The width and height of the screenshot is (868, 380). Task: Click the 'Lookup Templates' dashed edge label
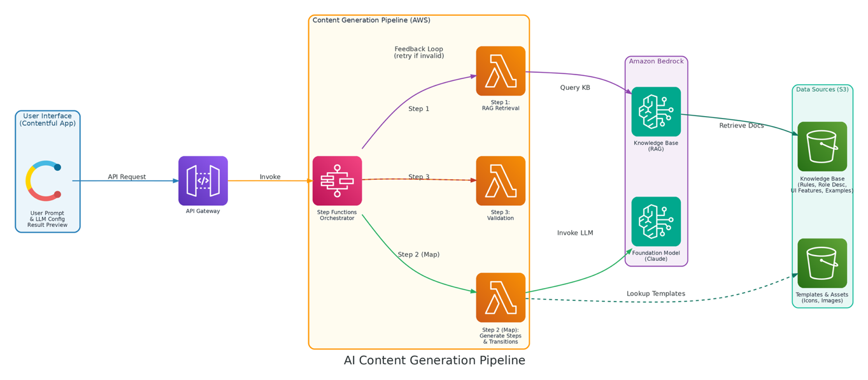(656, 293)
